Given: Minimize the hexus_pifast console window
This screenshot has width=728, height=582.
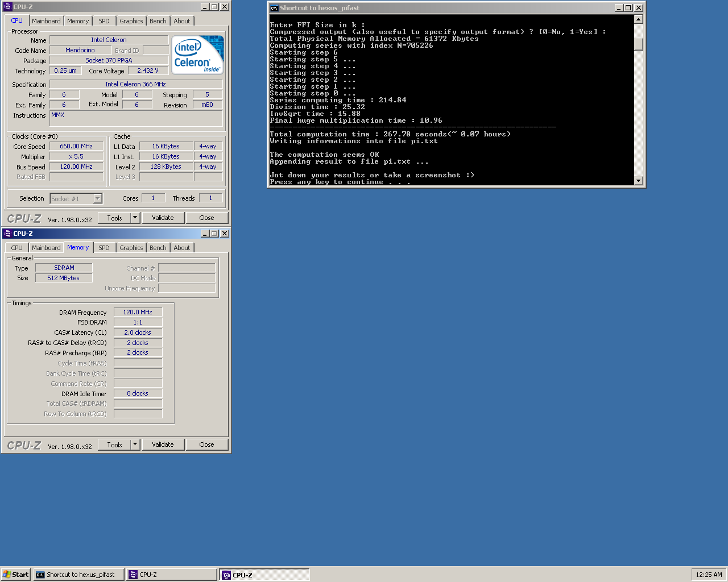Looking at the screenshot, I should (619, 8).
